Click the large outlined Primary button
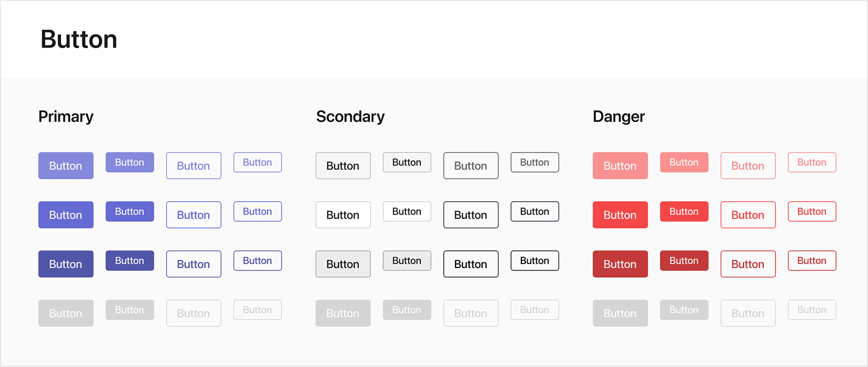This screenshot has width=868, height=367. (194, 214)
